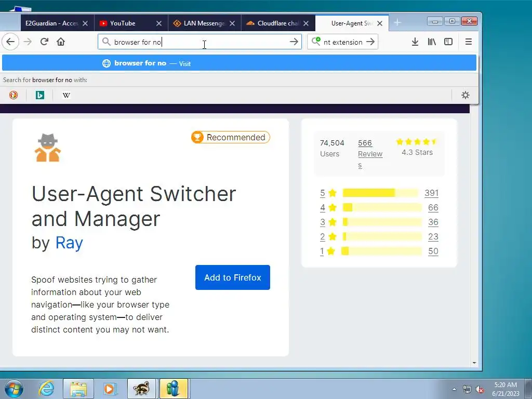Viewport: 532px width, 399px height.
Task: Open the raccoon taskbar application
Action: point(141,389)
